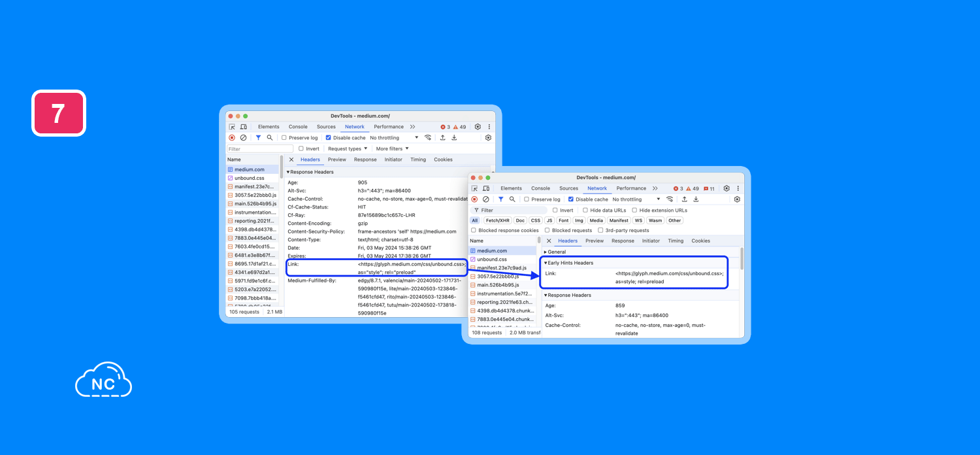This screenshot has height=455, width=980.
Task: Enable Preserve log in back DevTools window
Action: pyautogui.click(x=284, y=138)
